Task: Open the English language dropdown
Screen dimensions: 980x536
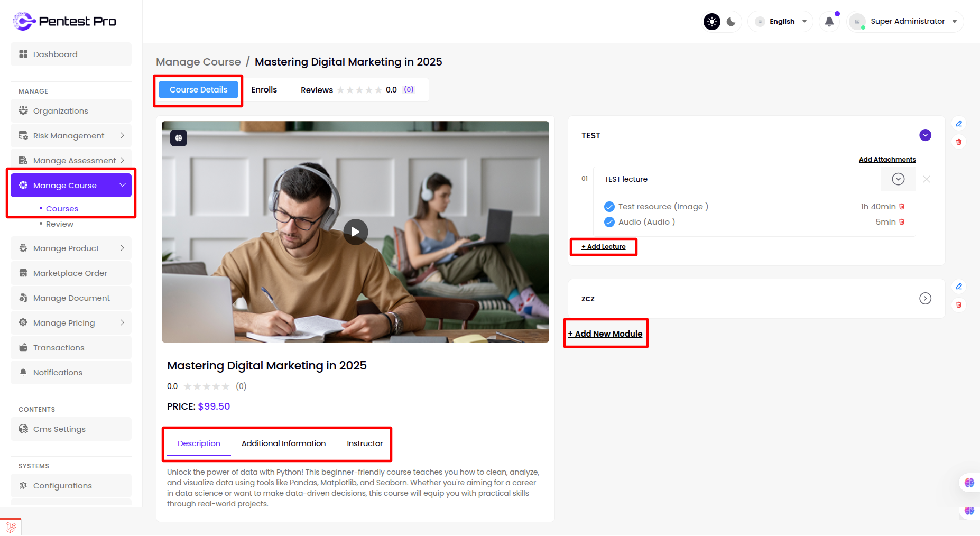Action: [781, 22]
